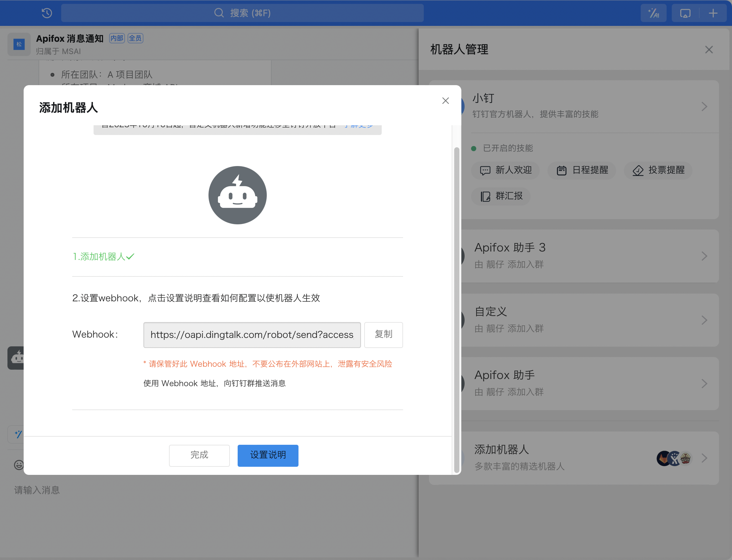Viewport: 732px width, 560px height.
Task: Click the search magnifier icon in the search bar
Action: [x=219, y=13]
